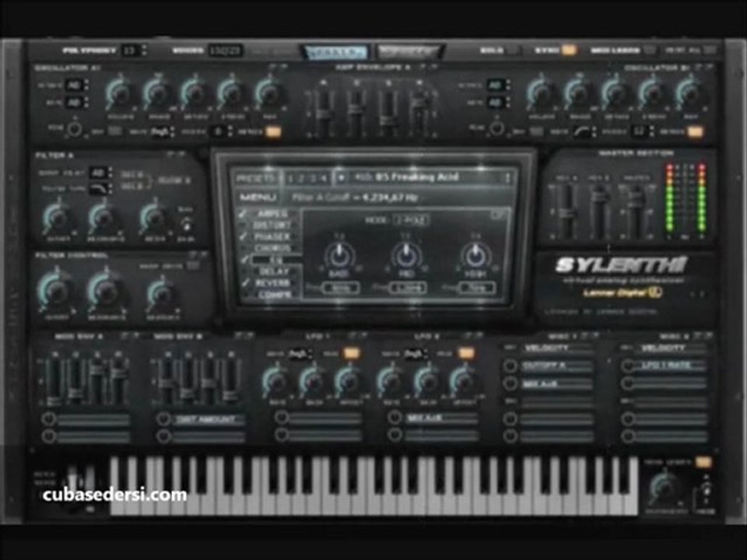The image size is (747, 560).
Task: Open Filter A type selector
Action: point(100,188)
